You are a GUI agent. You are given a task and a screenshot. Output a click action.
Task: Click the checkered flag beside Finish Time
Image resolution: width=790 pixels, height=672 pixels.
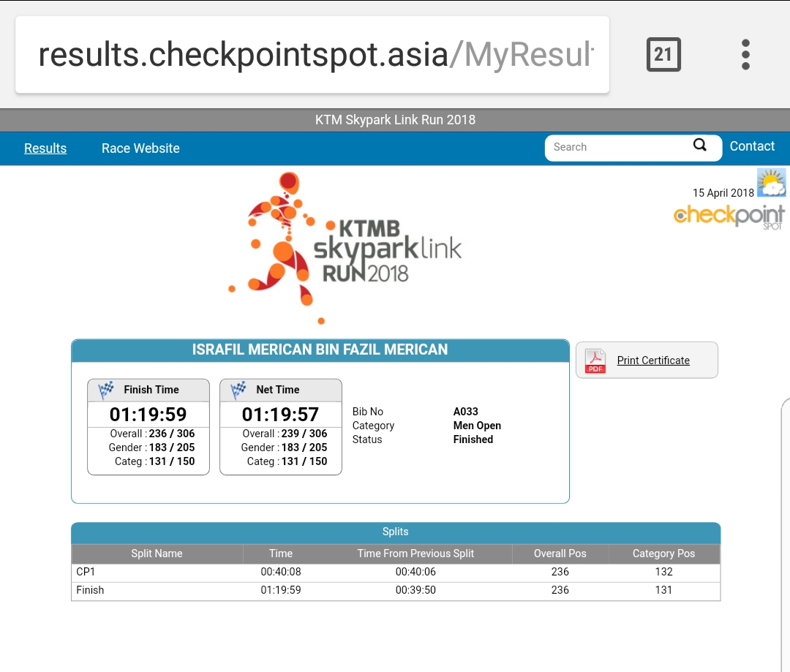106,390
